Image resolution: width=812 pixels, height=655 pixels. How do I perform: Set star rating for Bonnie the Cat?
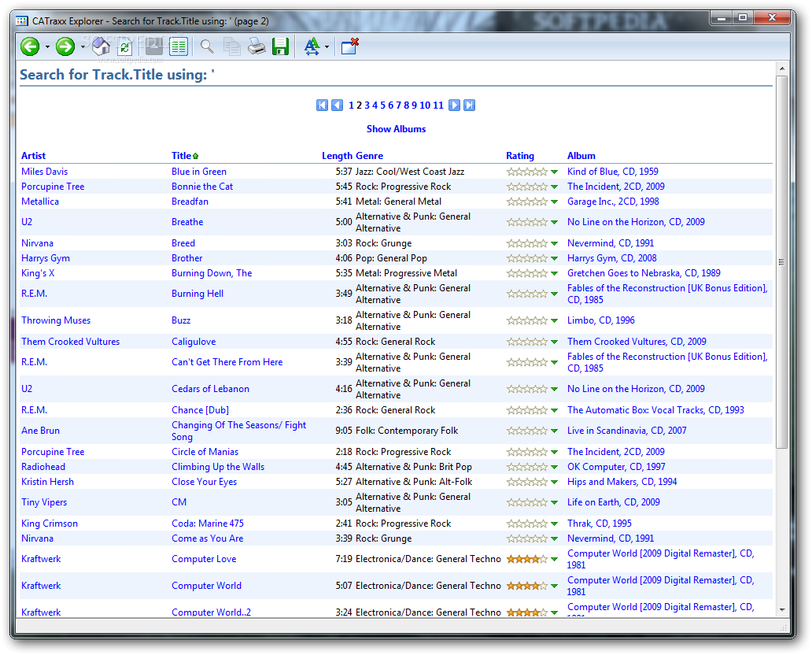coord(527,187)
